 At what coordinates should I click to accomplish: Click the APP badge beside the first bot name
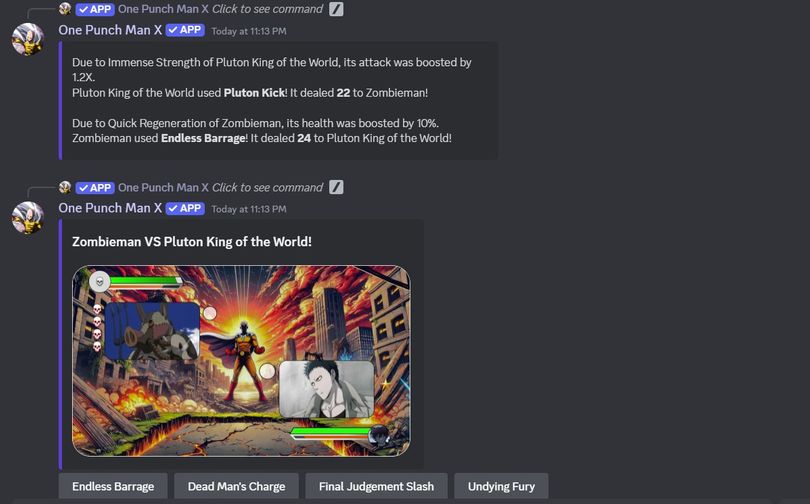tap(185, 30)
